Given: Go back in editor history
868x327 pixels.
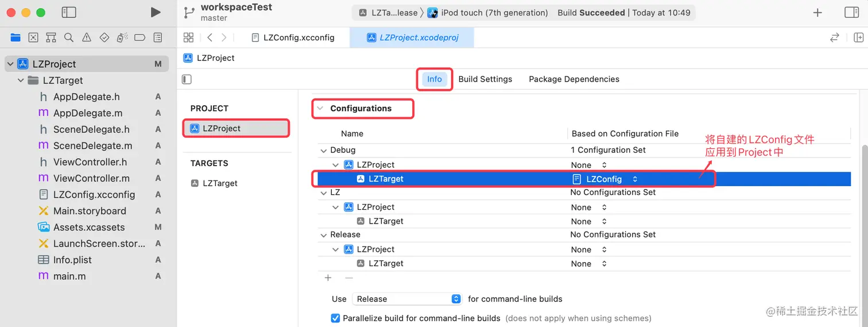Looking at the screenshot, I should pyautogui.click(x=210, y=37).
